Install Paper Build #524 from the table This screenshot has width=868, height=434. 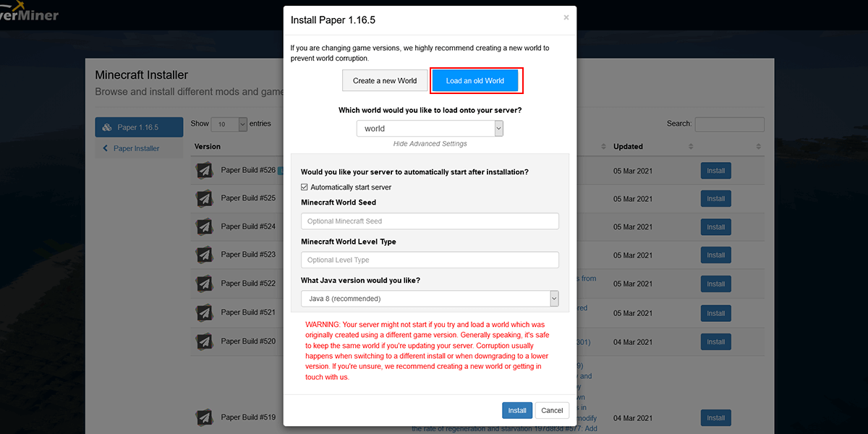(716, 227)
